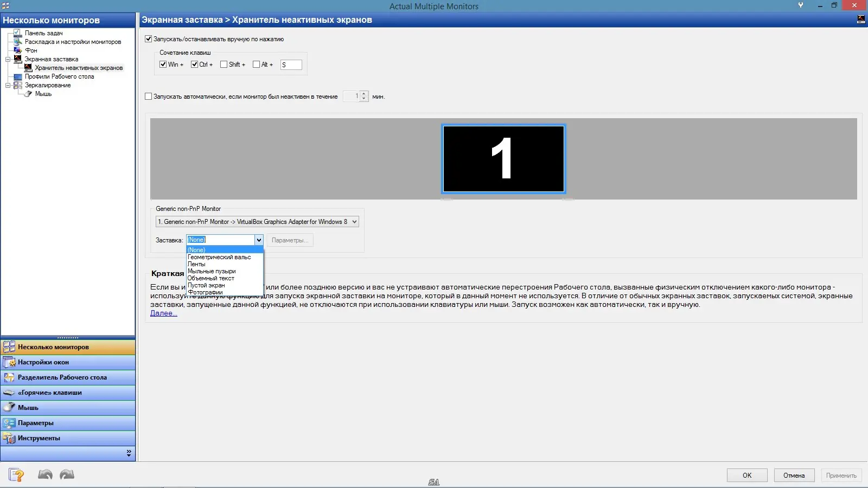The width and height of the screenshot is (868, 488).
Task: Collapse the Экранная заставка tree branch
Action: 9,59
